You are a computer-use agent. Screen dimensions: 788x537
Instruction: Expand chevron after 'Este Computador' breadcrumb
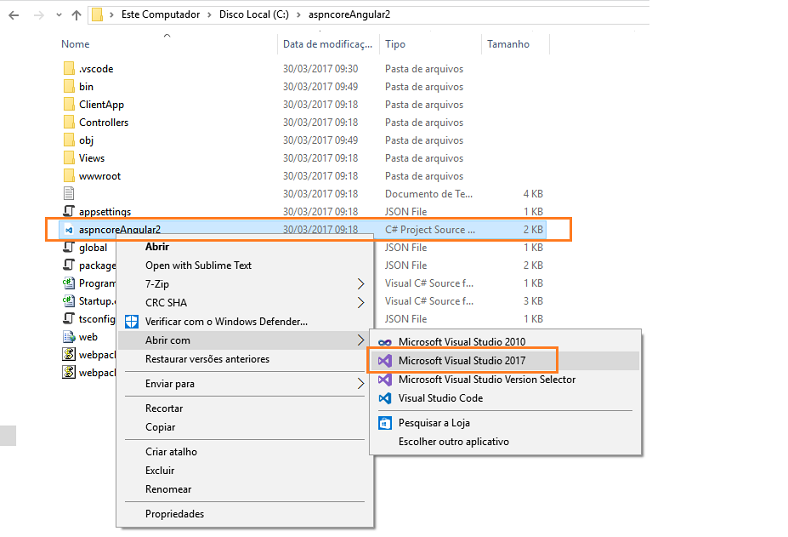coord(210,15)
